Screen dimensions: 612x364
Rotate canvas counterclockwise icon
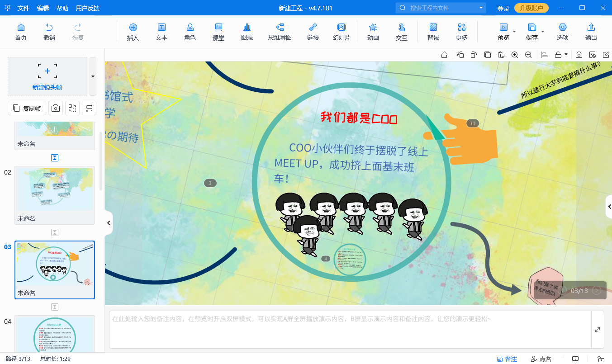(x=460, y=55)
